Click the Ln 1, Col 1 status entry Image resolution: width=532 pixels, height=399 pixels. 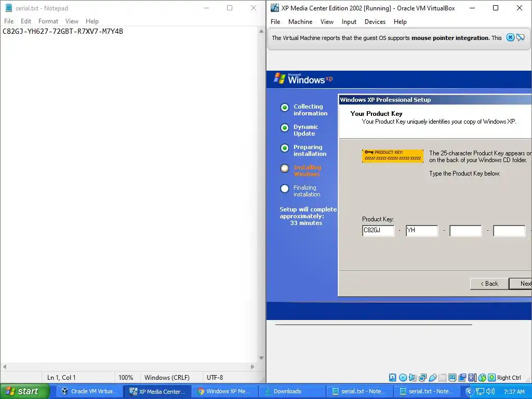(61, 377)
